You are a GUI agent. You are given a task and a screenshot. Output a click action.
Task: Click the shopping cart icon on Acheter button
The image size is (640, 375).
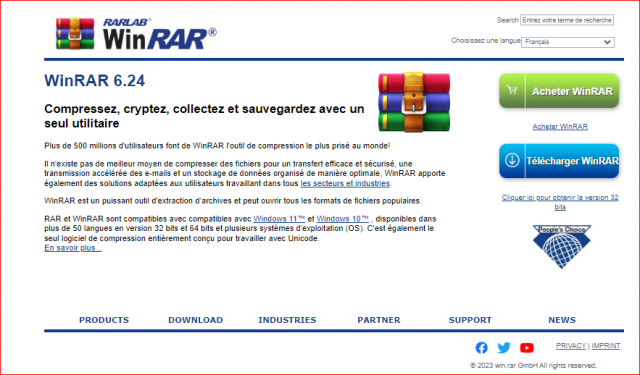512,90
